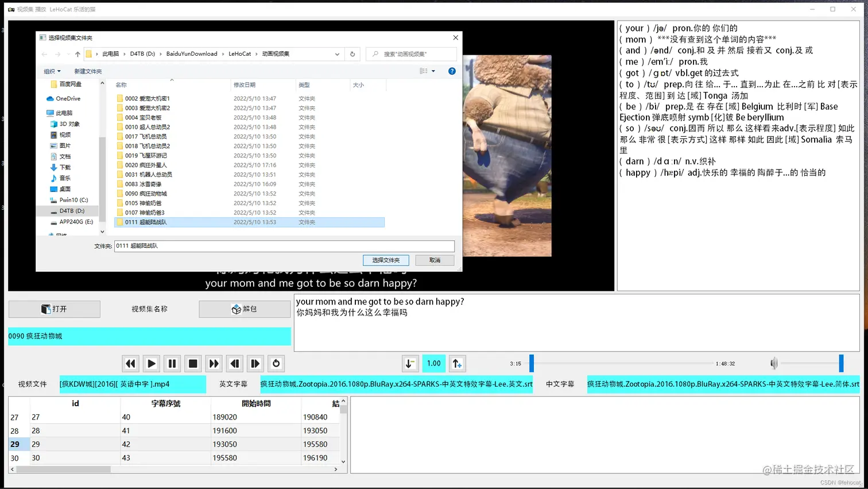Jump to previous subtitle sentence button
This screenshot has width=868, height=489.
[234, 363]
